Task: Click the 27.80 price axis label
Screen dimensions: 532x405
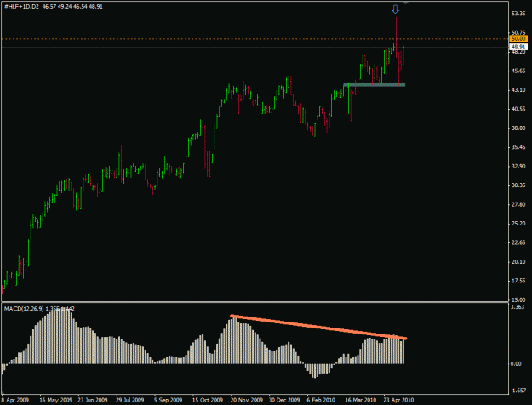Action: 518,204
